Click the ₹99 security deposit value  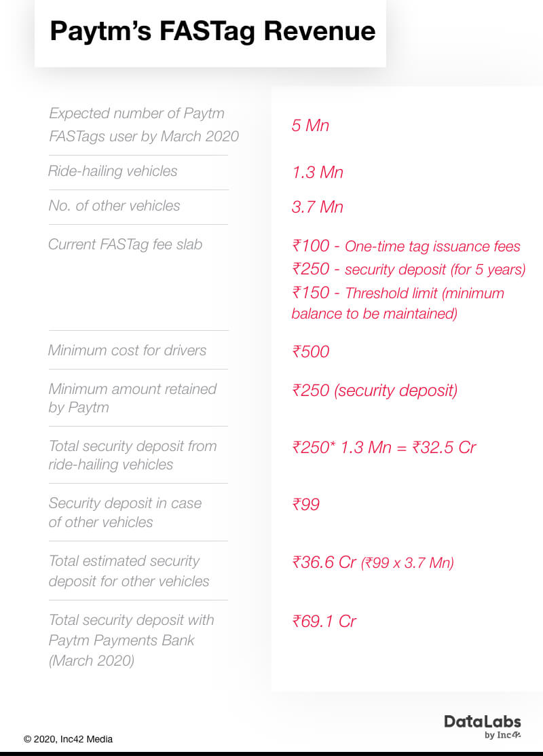(306, 505)
